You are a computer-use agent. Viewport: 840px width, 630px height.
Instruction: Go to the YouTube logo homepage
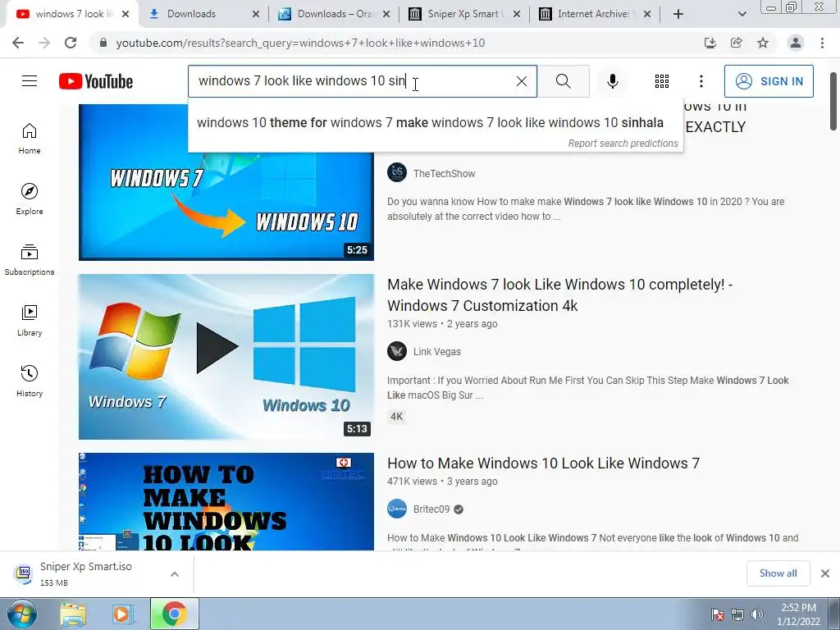pos(96,81)
